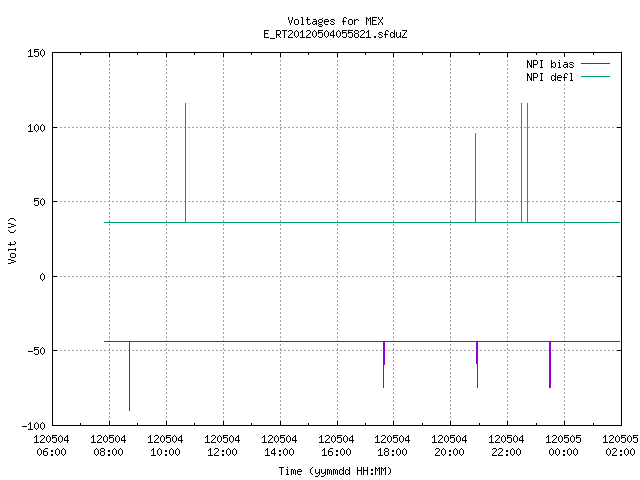
Task: Click the y-axis tick label 150
Action: coord(36,53)
